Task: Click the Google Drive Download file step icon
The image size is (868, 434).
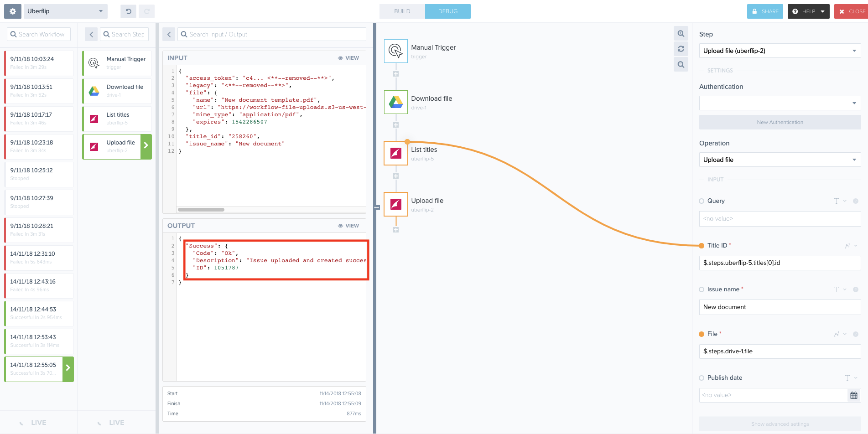Action: tap(395, 102)
